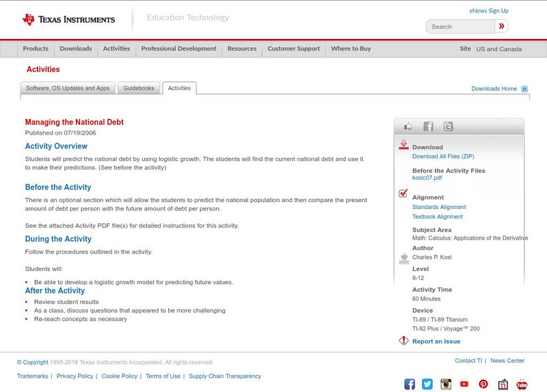Image resolution: width=547 pixels, height=392 pixels.
Task: Select the Activities tab
Action: click(179, 88)
